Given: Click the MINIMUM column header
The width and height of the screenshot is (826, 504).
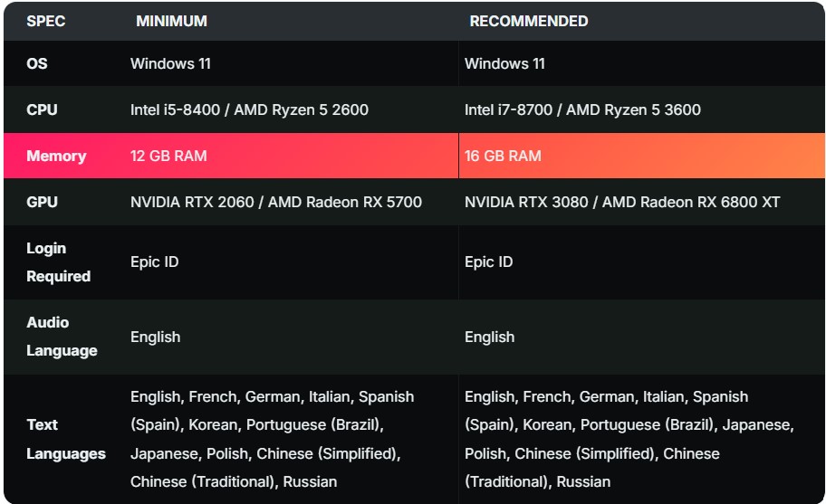Looking at the screenshot, I should click(171, 21).
